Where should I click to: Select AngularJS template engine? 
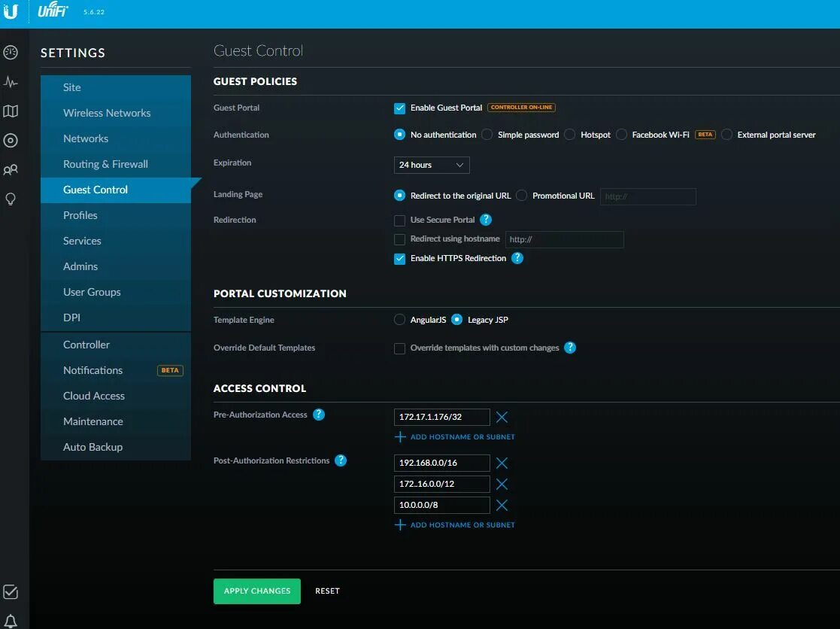399,320
